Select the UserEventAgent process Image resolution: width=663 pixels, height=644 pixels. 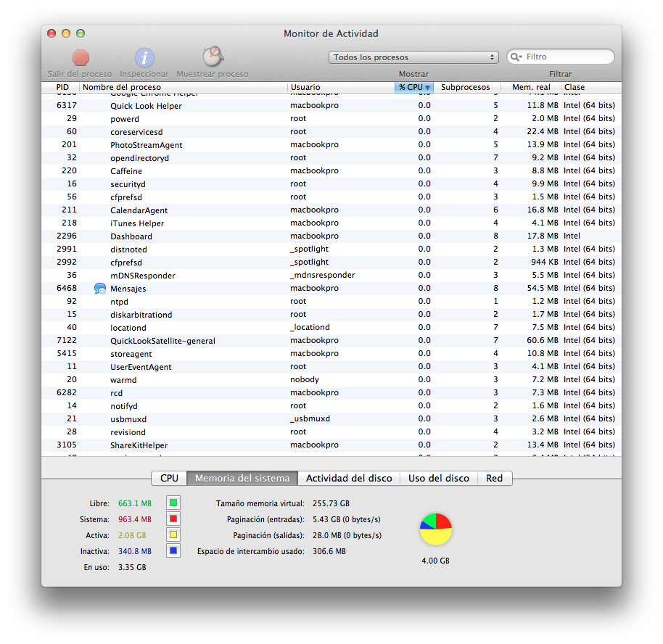coord(331,367)
